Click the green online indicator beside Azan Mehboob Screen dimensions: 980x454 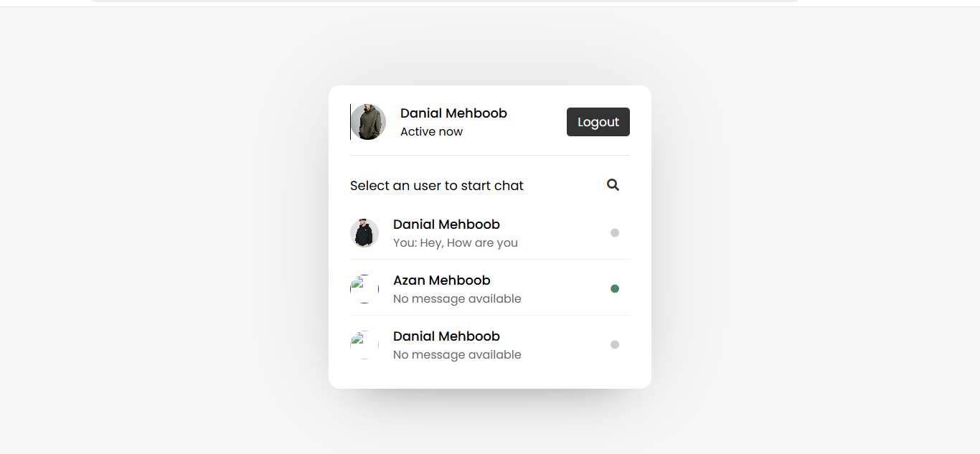click(x=615, y=288)
